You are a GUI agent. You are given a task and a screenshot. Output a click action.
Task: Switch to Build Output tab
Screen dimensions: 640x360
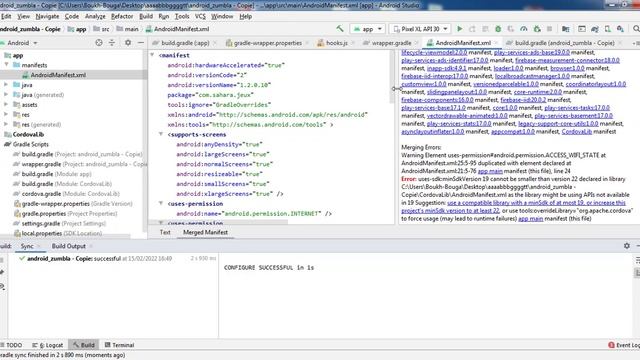click(x=69, y=246)
